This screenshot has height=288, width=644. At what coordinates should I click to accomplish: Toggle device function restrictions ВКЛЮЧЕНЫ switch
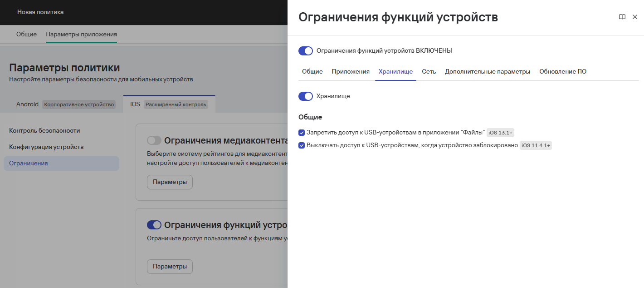(306, 51)
